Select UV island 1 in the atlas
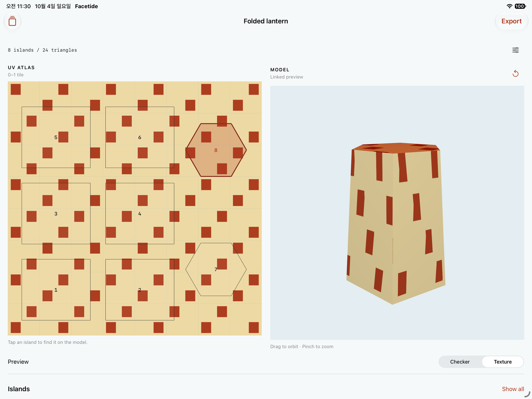The image size is (532, 399). pyautogui.click(x=56, y=290)
